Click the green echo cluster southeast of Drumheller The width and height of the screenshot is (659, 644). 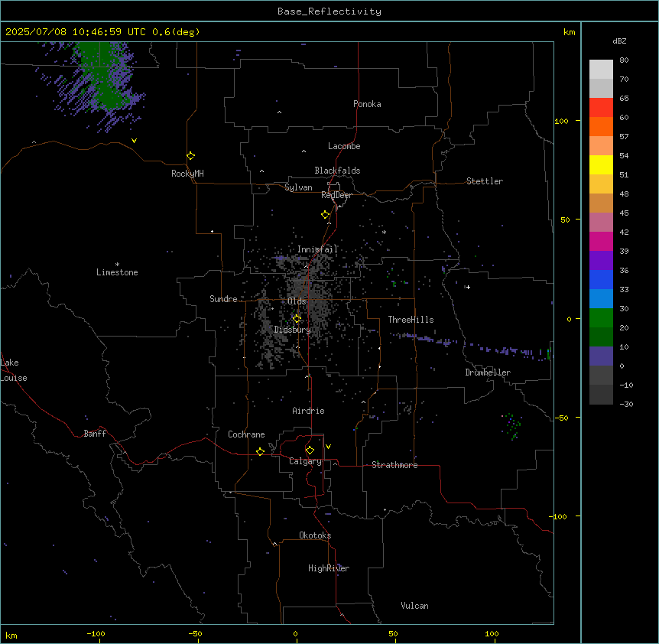[512, 427]
